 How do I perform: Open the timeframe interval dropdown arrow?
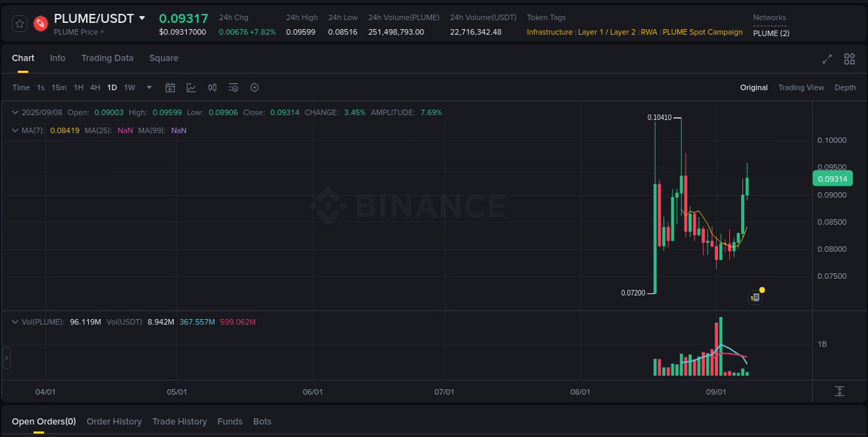tap(149, 87)
